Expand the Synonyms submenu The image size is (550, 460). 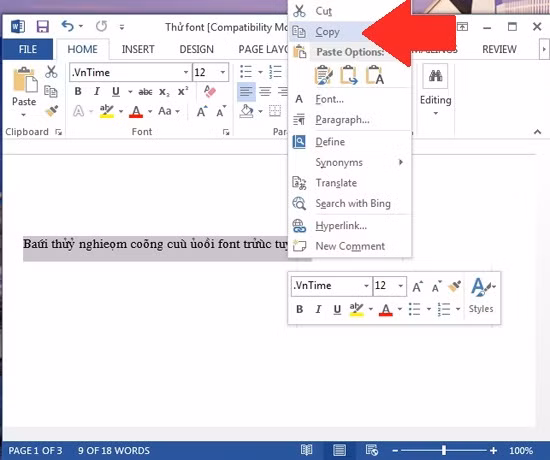click(350, 162)
